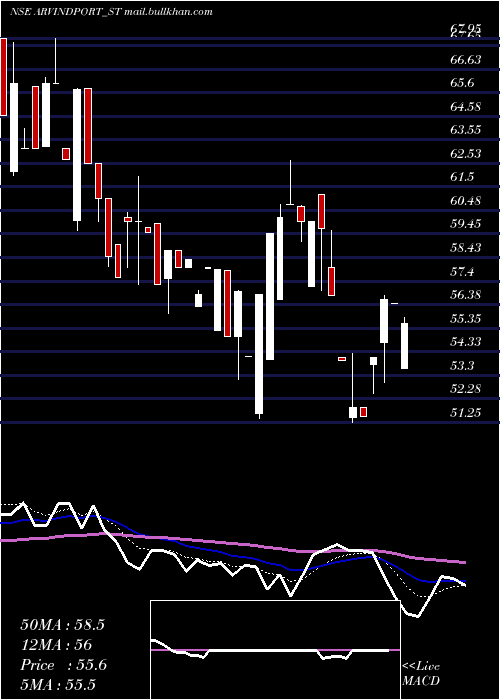Click the 51.25 lowest price label
Screen dimensions: 500x700
coord(466,413)
